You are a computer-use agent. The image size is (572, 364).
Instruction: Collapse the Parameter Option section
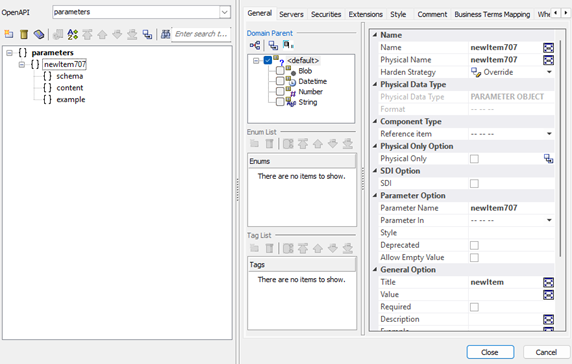point(375,195)
